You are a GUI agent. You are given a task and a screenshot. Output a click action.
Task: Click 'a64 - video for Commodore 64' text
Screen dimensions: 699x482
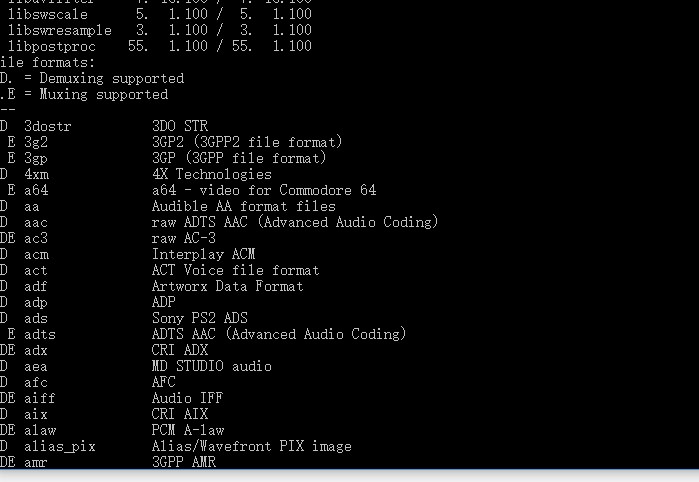tap(264, 190)
